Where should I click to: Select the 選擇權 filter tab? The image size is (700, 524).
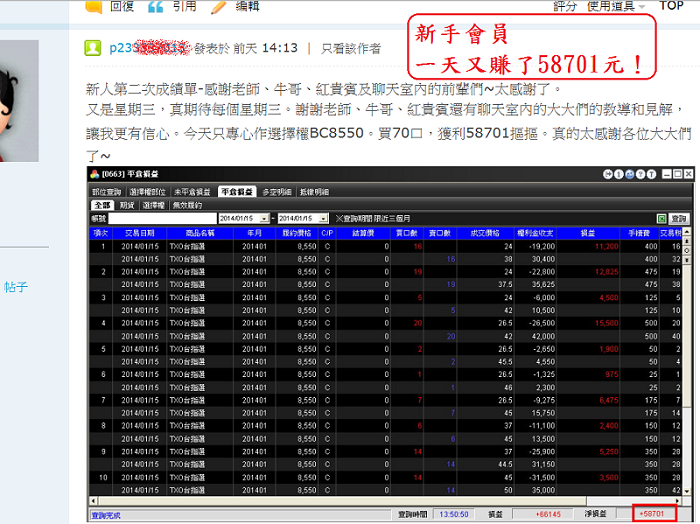point(154,205)
